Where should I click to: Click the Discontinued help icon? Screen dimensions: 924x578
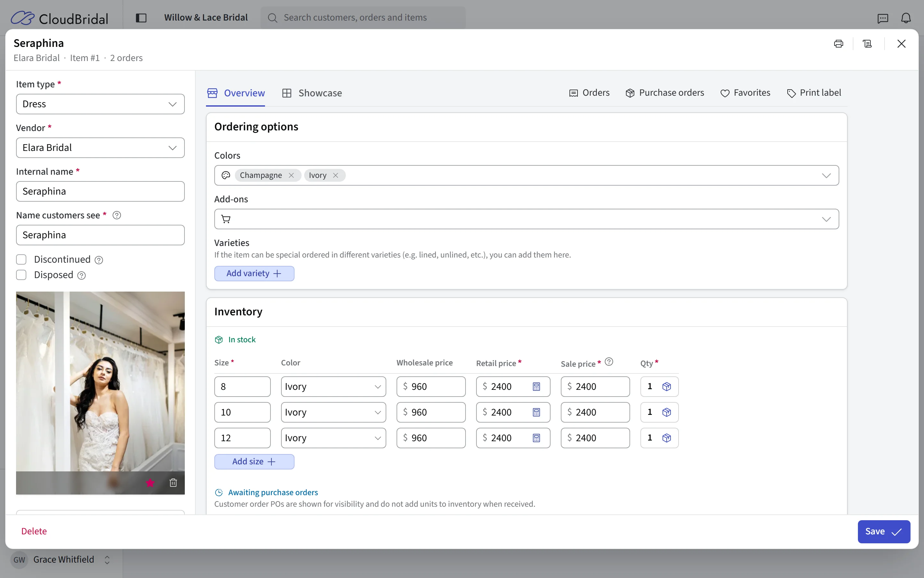(x=99, y=260)
